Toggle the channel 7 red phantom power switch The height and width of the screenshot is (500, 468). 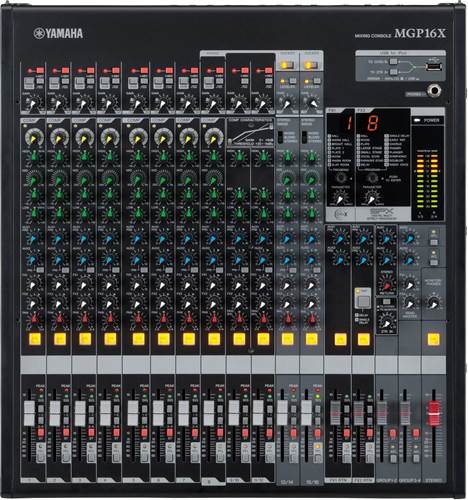[x=194, y=71]
